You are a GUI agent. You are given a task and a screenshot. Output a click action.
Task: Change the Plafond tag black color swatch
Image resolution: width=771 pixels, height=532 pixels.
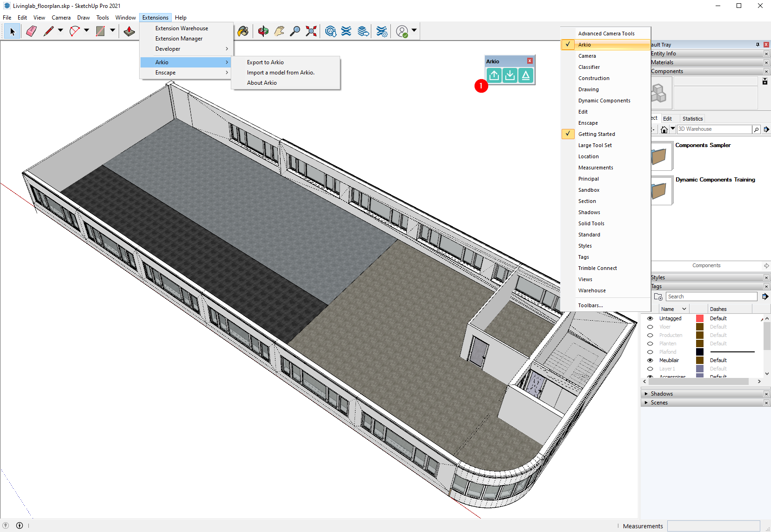[700, 352]
